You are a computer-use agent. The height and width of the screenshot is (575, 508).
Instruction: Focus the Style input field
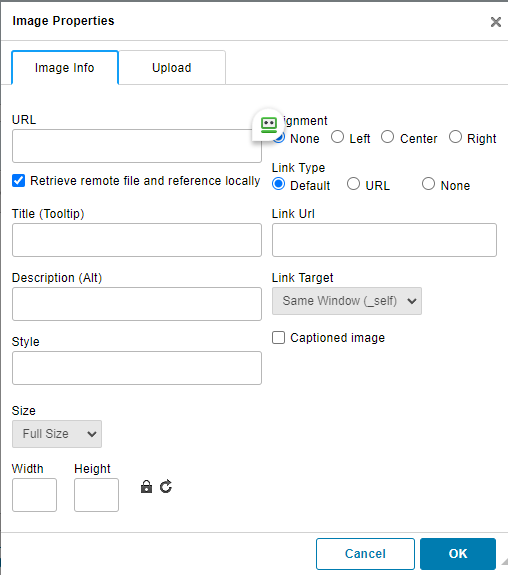click(x=137, y=368)
